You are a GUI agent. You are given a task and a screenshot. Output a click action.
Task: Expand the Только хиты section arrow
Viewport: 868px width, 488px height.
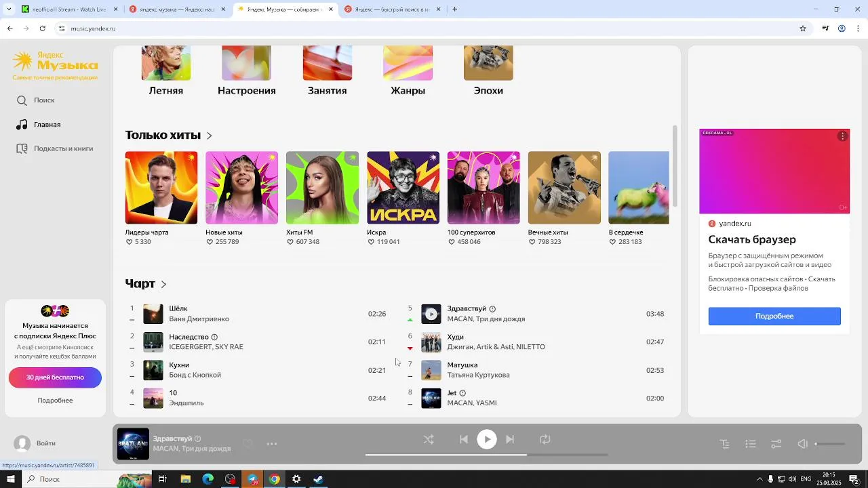(210, 136)
